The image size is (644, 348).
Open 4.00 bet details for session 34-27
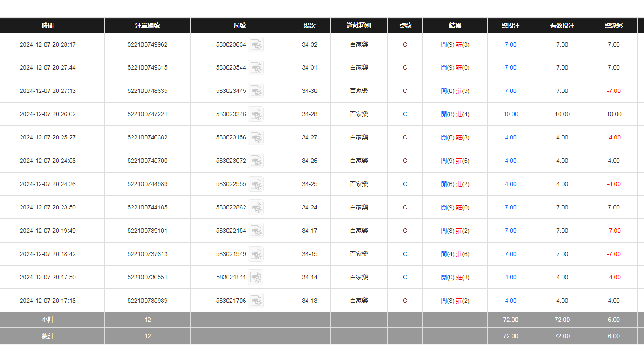[511, 138]
